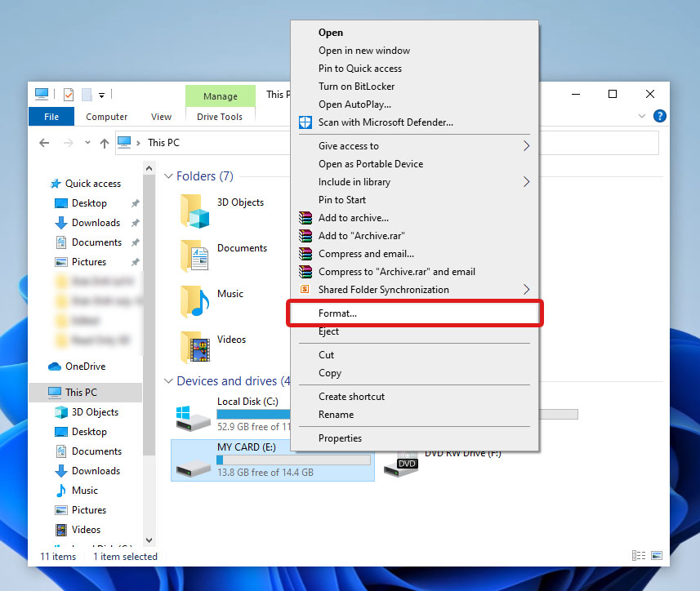
Task: Unpin Desktop using its pin star
Action: pos(134,202)
